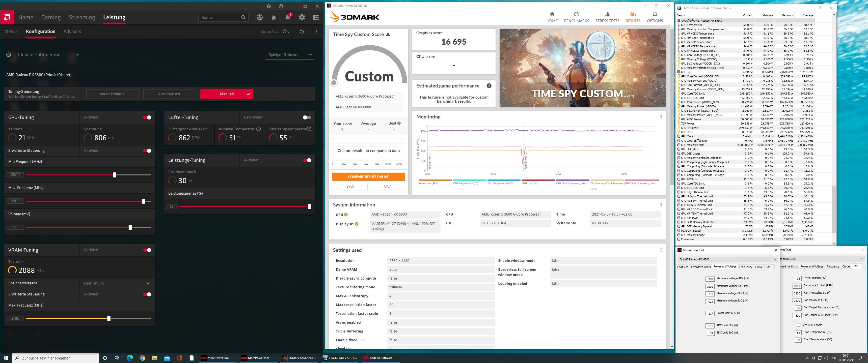Open 3DMark STRESS TESTS section

tap(607, 17)
